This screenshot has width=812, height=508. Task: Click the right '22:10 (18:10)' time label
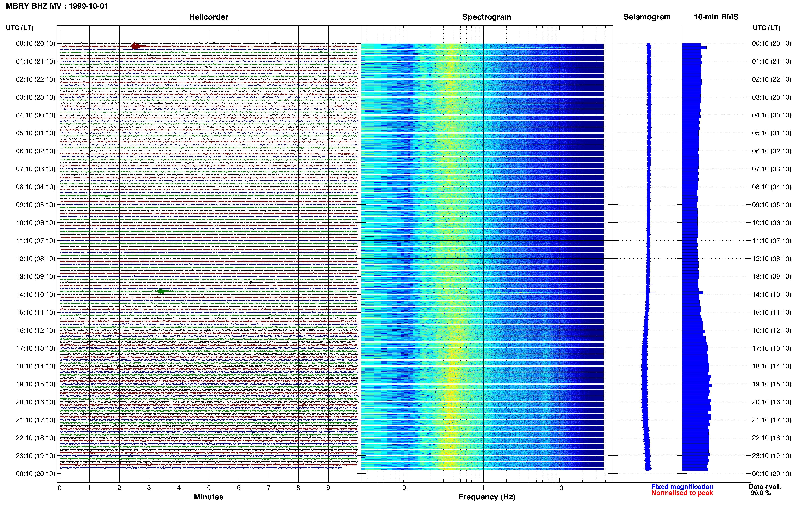tap(772, 438)
